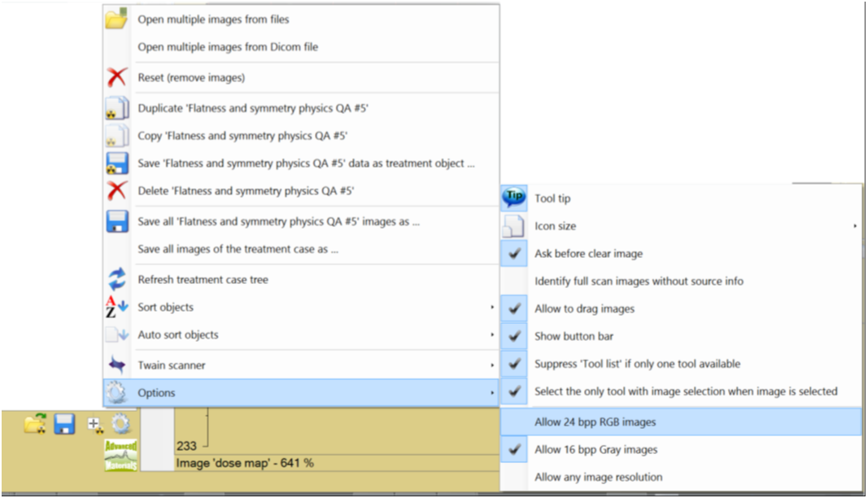Image resolution: width=868 pixels, height=498 pixels.
Task: Click the blue save disk in bottom toolbar
Action: click(64, 424)
